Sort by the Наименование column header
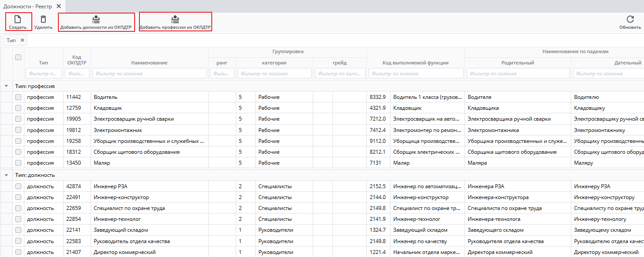Viewport: 644px width, 257px height. tap(149, 63)
